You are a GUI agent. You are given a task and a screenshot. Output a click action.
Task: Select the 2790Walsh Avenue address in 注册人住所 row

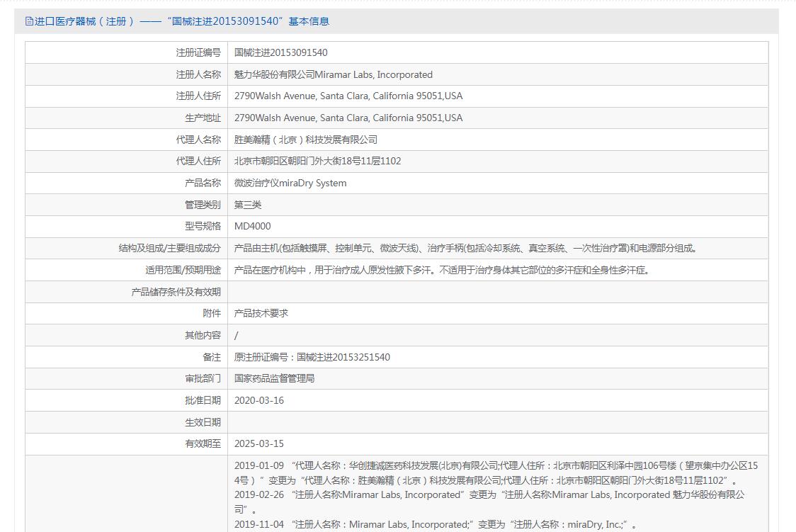348,96
